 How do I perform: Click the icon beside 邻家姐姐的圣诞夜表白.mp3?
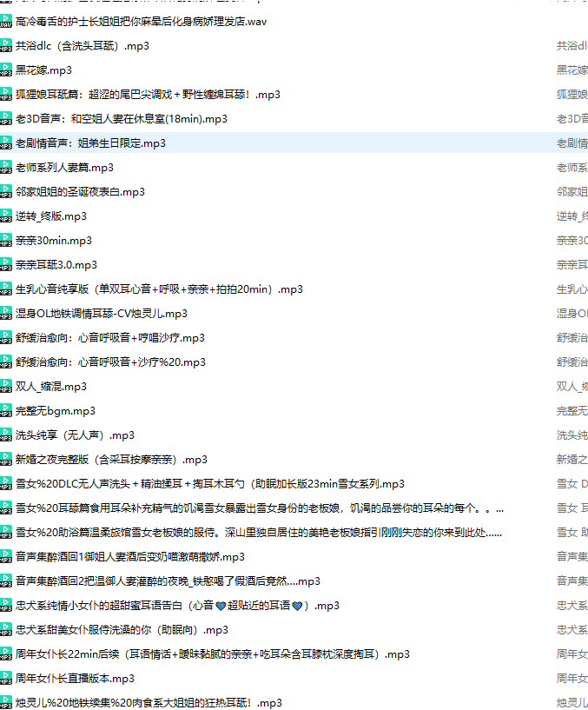tap(6, 191)
